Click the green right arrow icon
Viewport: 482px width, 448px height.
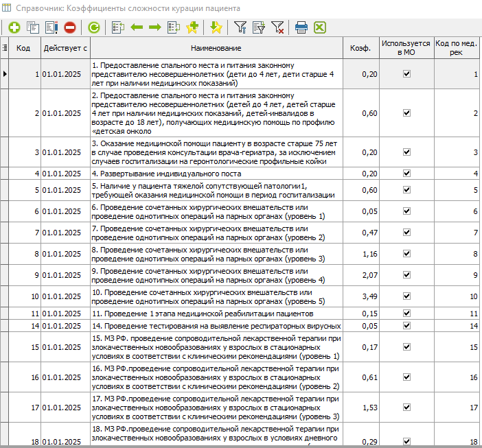click(155, 27)
